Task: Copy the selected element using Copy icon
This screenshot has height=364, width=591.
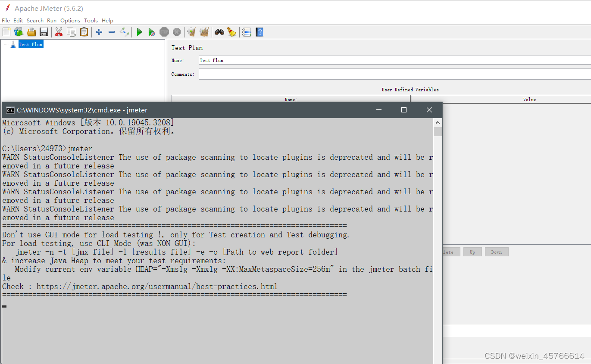Action: [72, 32]
